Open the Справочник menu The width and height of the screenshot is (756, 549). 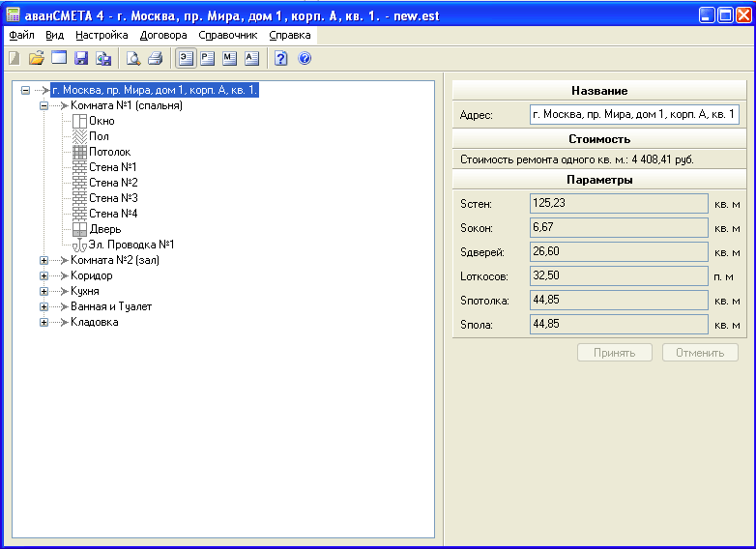227,35
